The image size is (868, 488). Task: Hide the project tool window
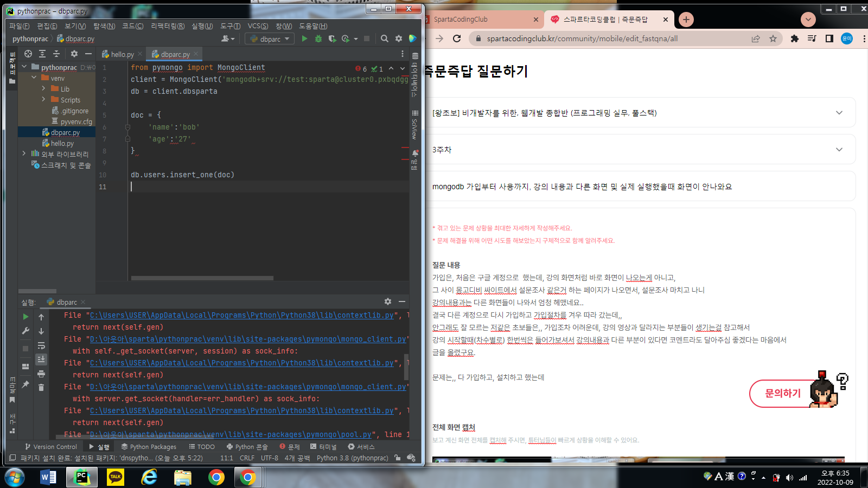pyautogui.click(x=88, y=54)
